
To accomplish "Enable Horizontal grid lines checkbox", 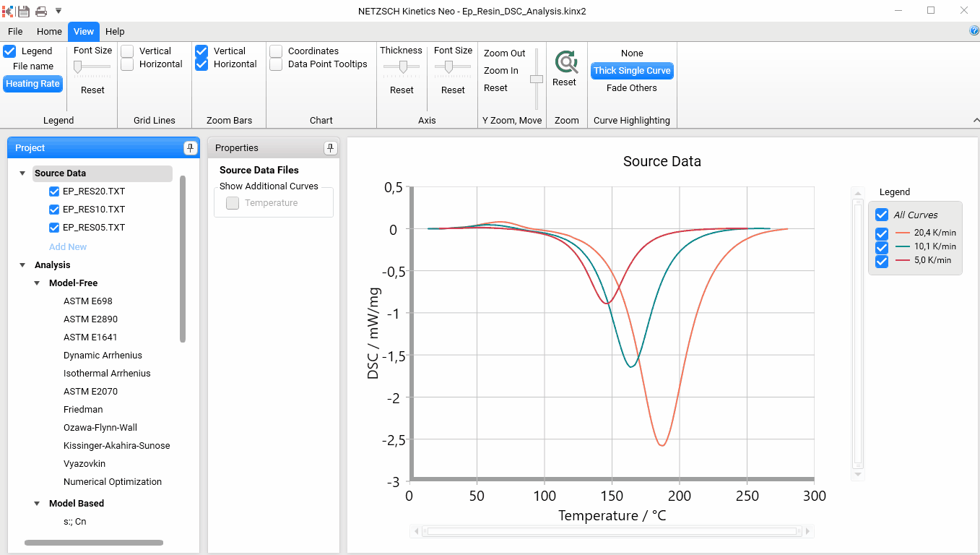I will coord(127,64).
